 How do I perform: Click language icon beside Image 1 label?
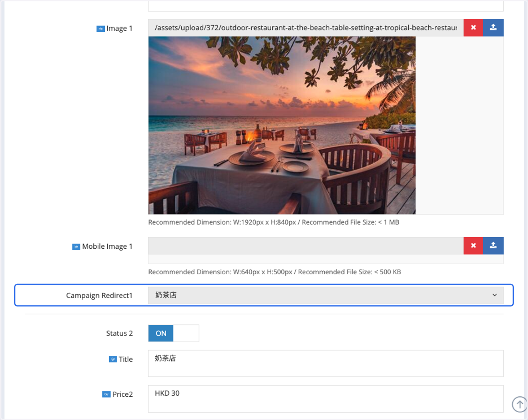click(100, 29)
